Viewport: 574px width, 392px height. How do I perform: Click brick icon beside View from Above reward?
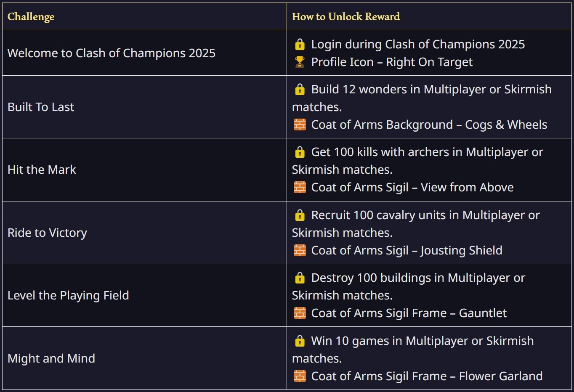pos(300,187)
